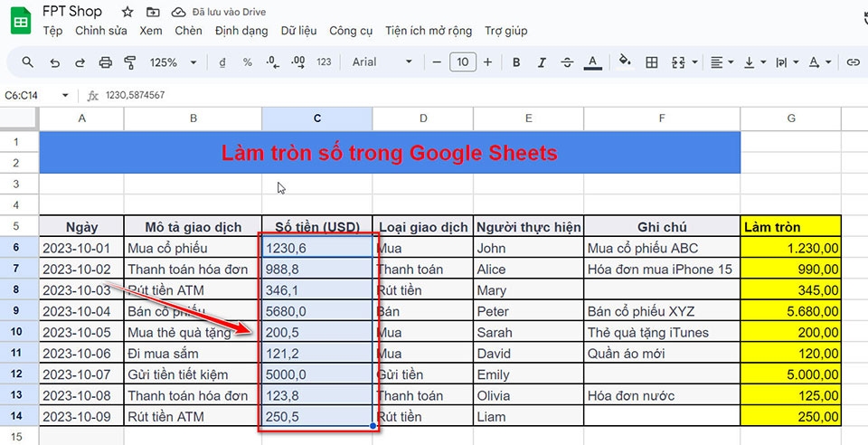This screenshot has height=445, width=868.
Task: Open the Tệp menu
Action: tap(52, 31)
